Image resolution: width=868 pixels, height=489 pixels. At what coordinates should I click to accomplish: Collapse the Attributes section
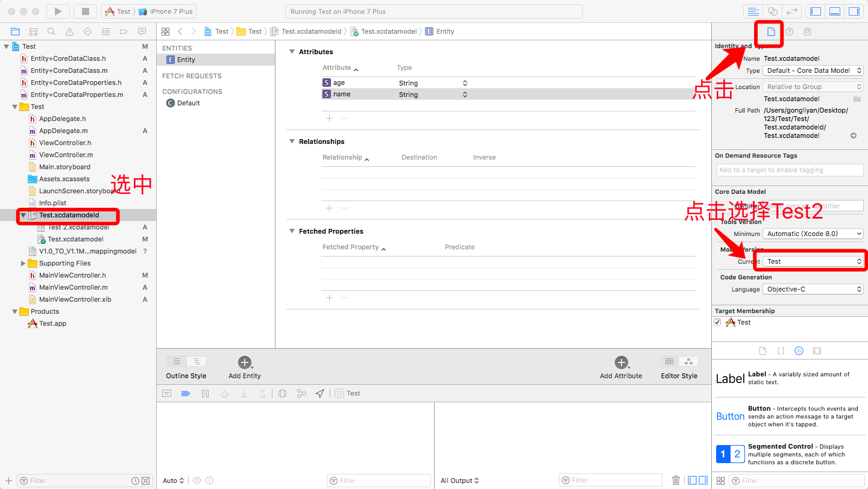(292, 52)
